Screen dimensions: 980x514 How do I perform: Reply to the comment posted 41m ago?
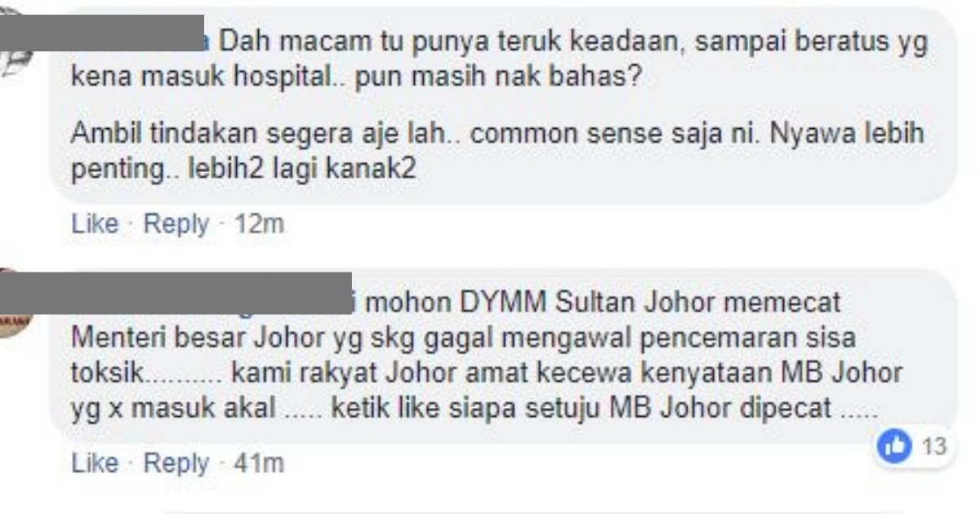point(176,463)
